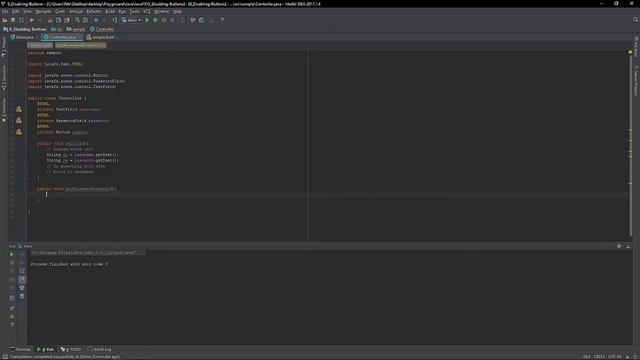Click the Save All toolbar icon
Screen dimensions: 640x360
13,20
